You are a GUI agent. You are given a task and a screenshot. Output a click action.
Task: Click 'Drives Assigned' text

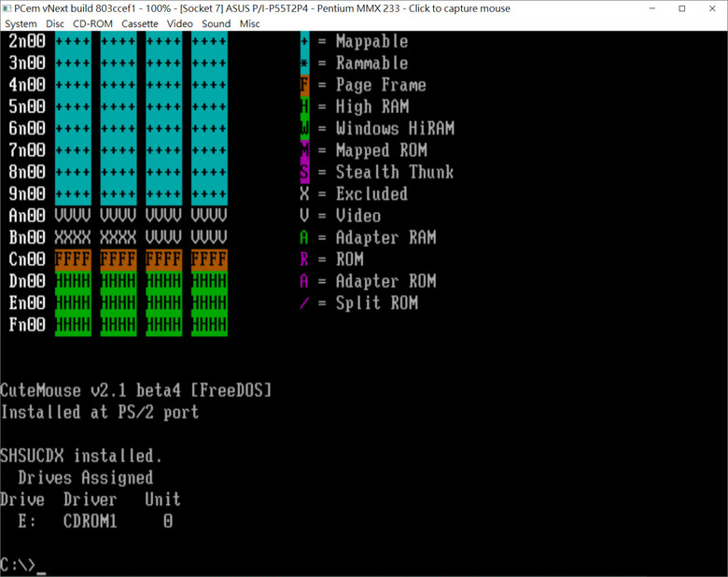(86, 478)
